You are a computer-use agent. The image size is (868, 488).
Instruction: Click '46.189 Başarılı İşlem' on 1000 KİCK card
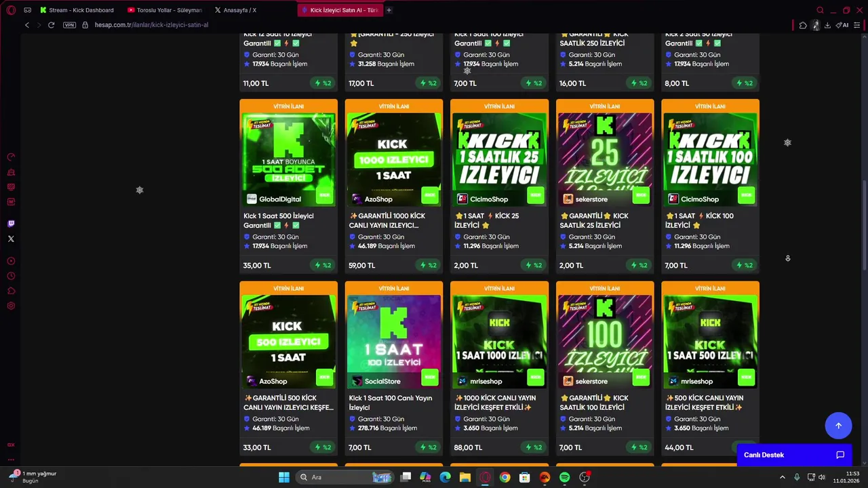point(387,246)
